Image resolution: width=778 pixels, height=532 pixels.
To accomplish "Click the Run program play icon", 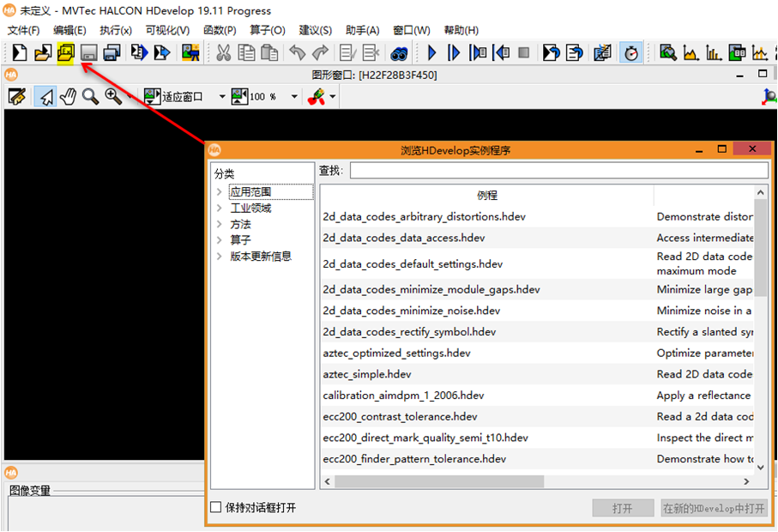I will [x=431, y=52].
